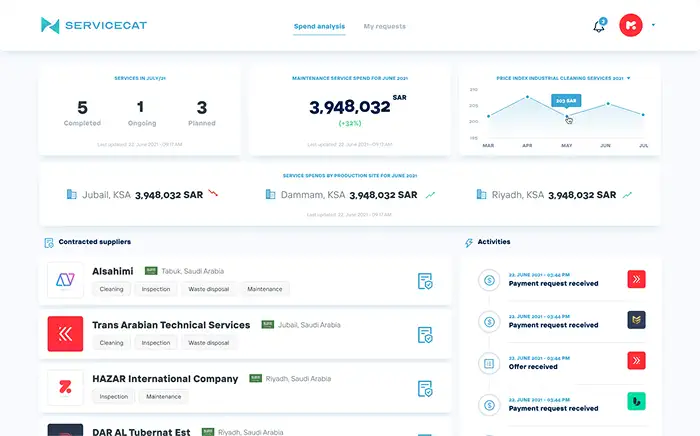Select the Alsahimi Waste disposal tag
This screenshot has width=700, height=436.
(208, 289)
